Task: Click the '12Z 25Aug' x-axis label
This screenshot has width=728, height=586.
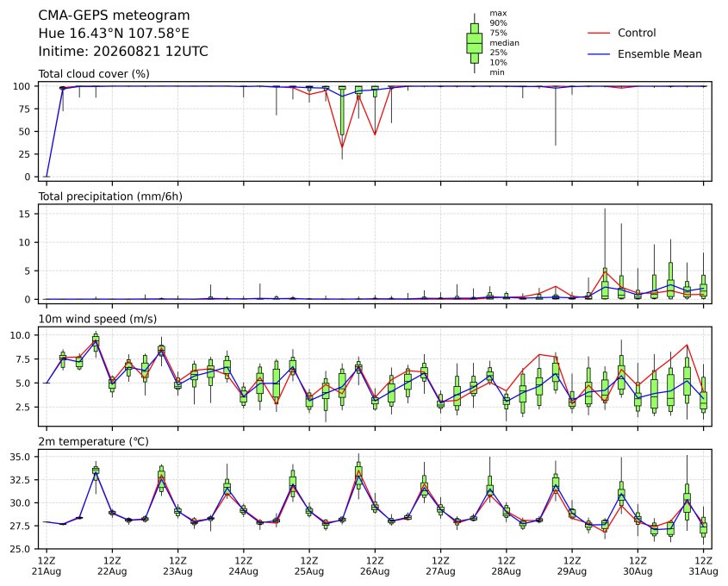Action: point(309,566)
